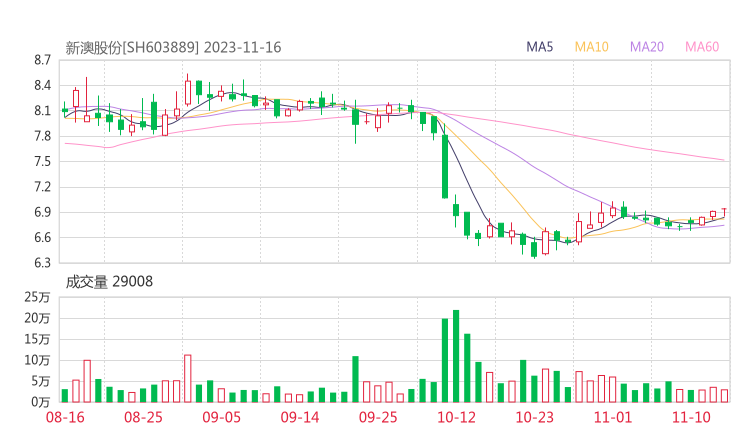Click the 10-12 date axis label

pyautogui.click(x=456, y=417)
